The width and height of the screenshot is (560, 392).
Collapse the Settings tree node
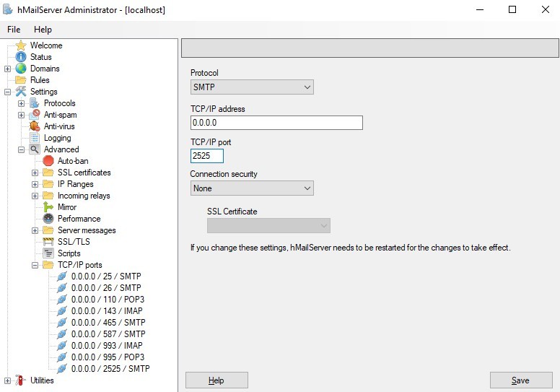click(7, 92)
